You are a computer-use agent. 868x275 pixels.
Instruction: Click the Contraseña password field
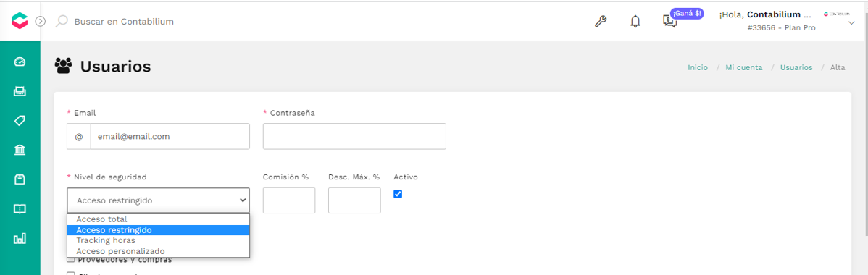354,136
